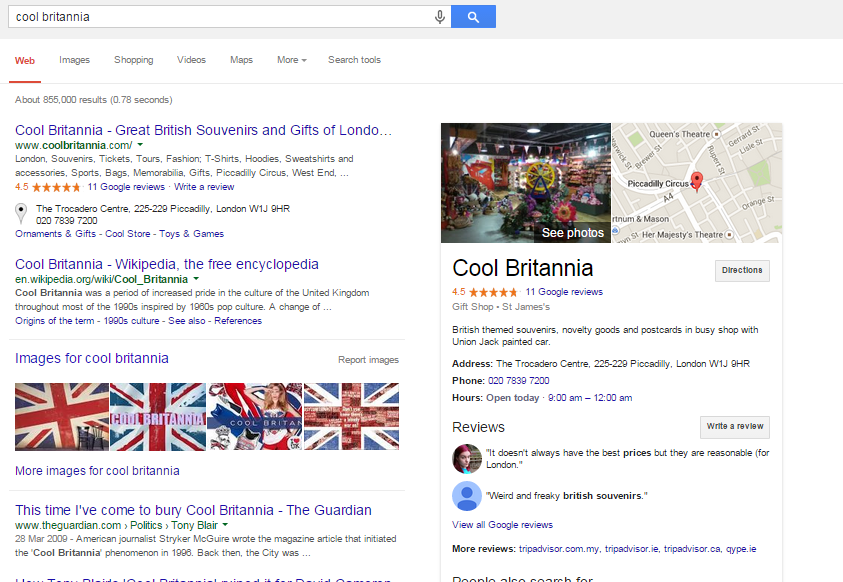843x582 pixels.
Task: Click Gift Shop · St James's category text
Action: (501, 307)
